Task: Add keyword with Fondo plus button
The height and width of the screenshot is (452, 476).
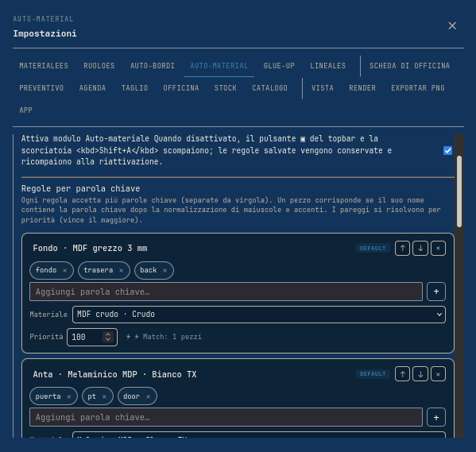Action: 436,292
